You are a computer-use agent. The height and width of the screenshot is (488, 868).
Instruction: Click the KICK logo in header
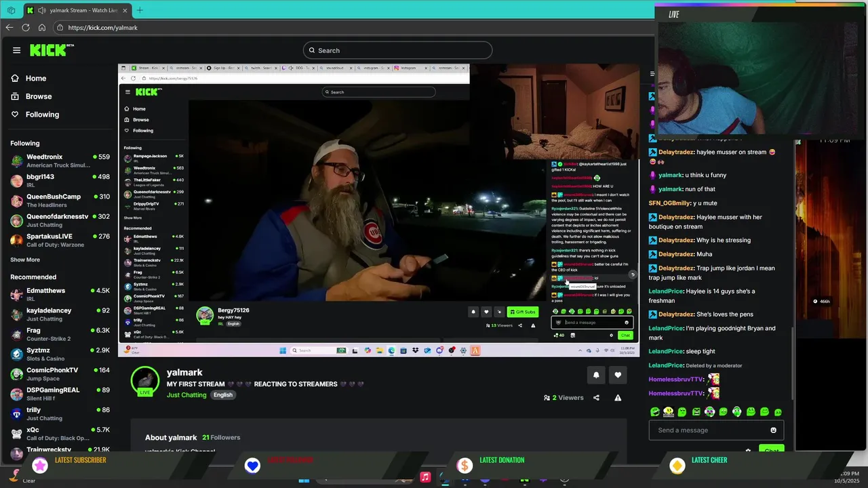[x=52, y=50]
